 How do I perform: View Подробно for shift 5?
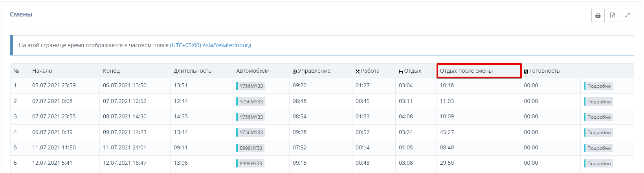click(598, 148)
